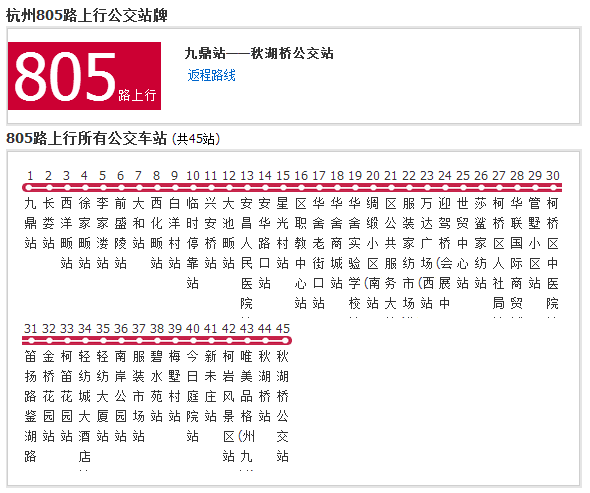This screenshot has height=493, width=590.
Task: Choose stop 前盛陵站
Action: coord(120,233)
